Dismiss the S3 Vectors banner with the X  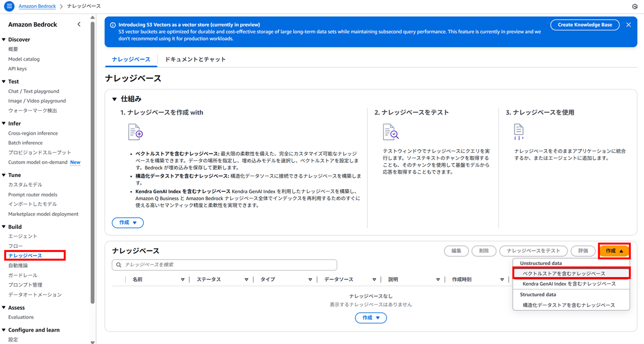628,25
